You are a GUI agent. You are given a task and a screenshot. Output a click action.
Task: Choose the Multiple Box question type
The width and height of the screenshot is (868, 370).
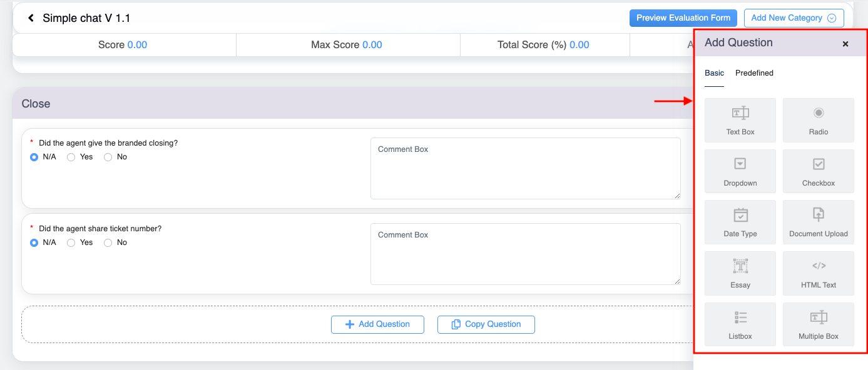click(818, 324)
